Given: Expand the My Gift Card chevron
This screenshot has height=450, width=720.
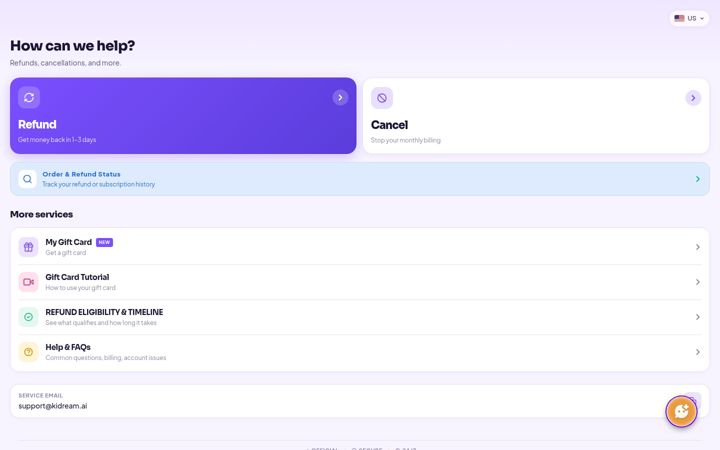Looking at the screenshot, I should click(698, 247).
